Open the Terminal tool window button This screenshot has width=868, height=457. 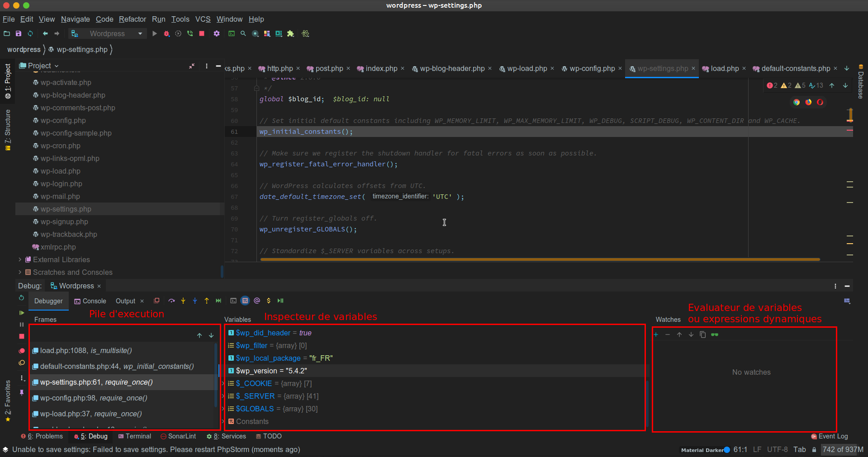[135, 436]
